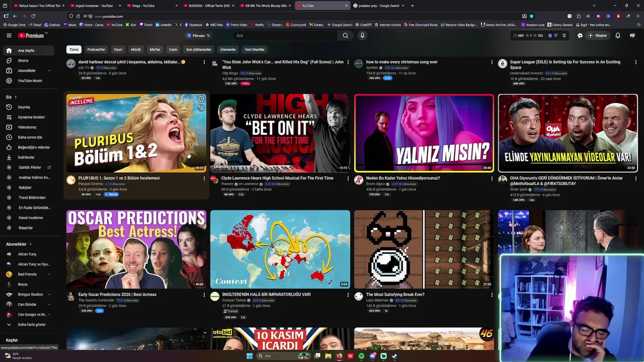Open The Awards Contender channel link

[x=96, y=301]
